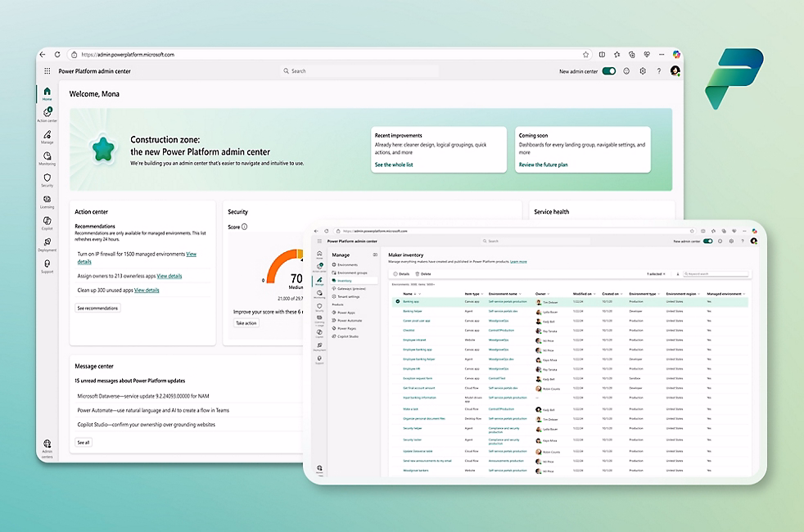
Task: Open the Copilot icon in the back window browser toolbar
Action: click(x=676, y=54)
